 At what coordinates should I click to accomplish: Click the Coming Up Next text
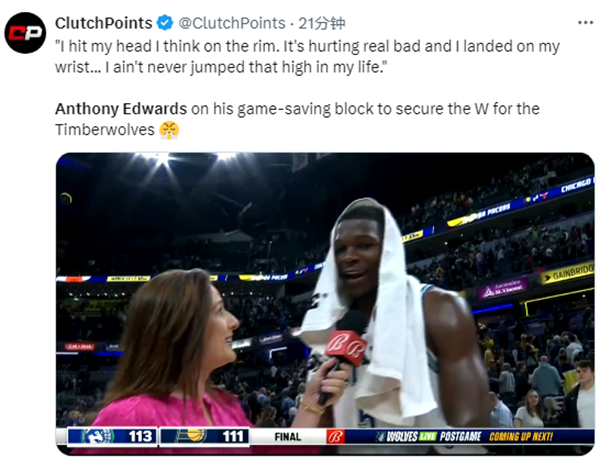tap(521, 437)
